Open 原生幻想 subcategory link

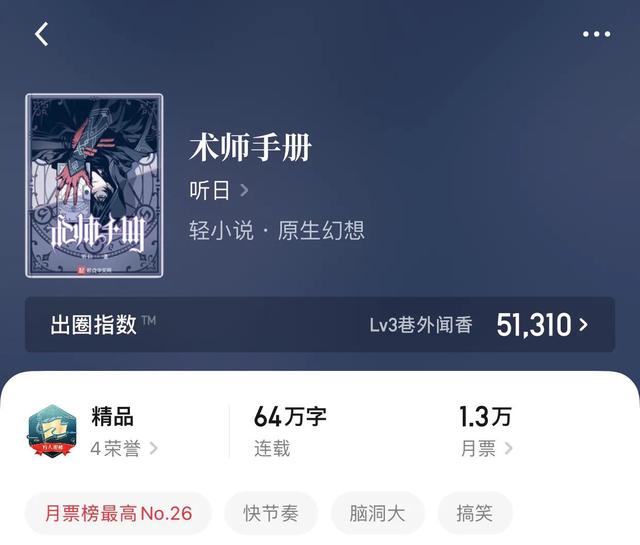(x=321, y=230)
